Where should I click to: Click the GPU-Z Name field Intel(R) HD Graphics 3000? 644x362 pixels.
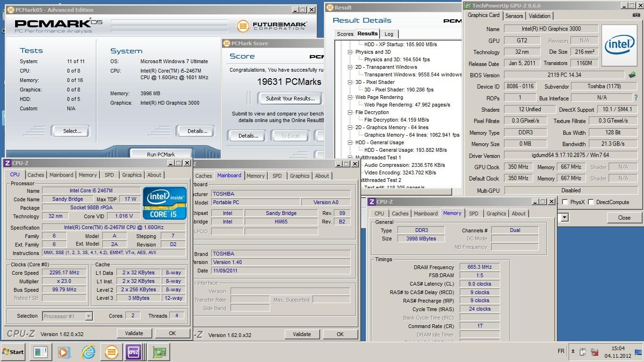click(551, 29)
